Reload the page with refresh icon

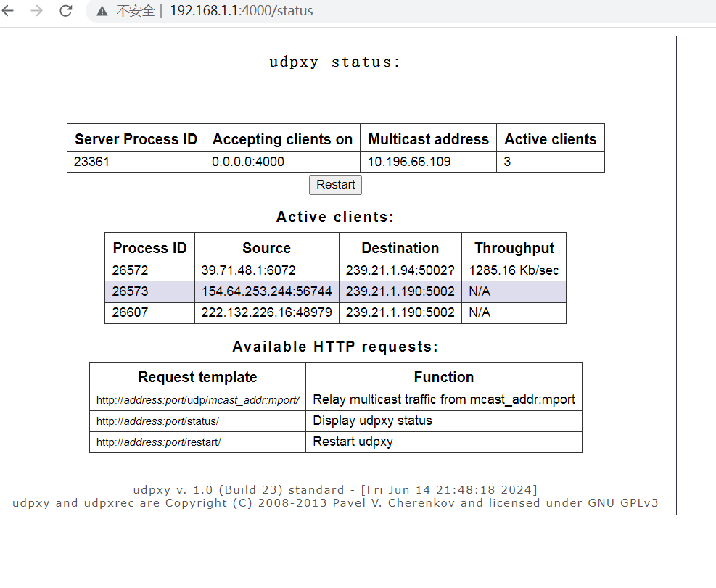click(x=65, y=11)
